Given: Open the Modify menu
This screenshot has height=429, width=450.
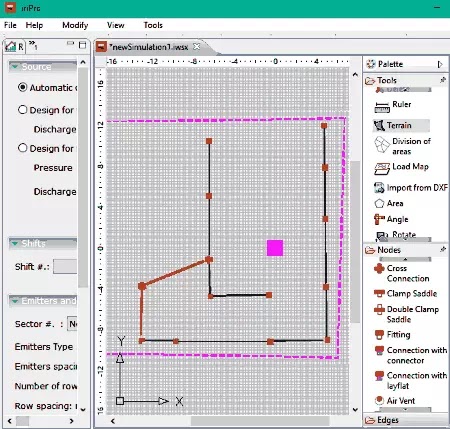Looking at the screenshot, I should 75,25.
